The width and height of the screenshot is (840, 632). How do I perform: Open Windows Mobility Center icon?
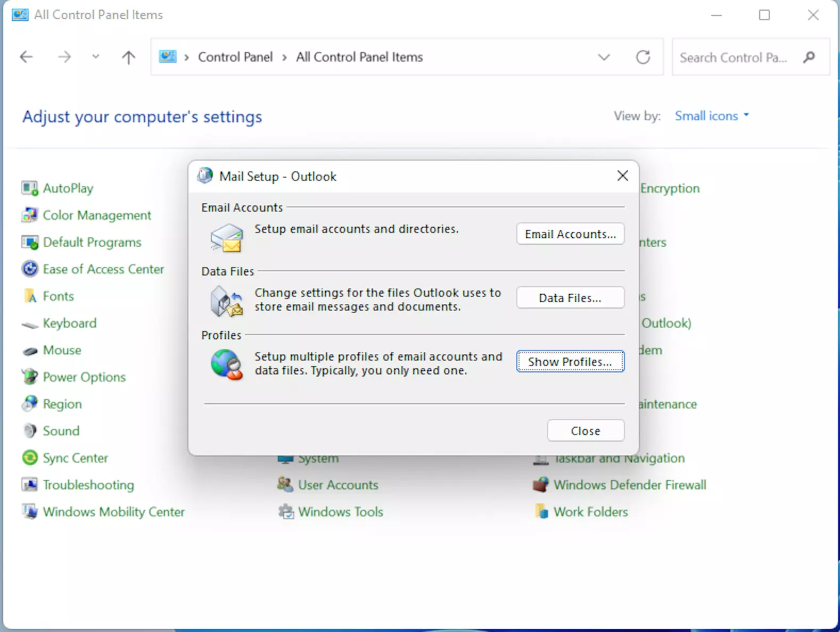point(30,512)
